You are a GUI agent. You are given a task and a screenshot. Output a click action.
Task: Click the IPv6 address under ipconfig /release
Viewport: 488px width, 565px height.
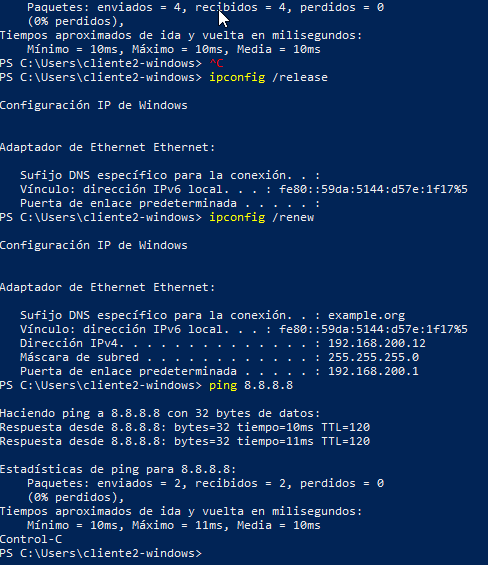373,189
